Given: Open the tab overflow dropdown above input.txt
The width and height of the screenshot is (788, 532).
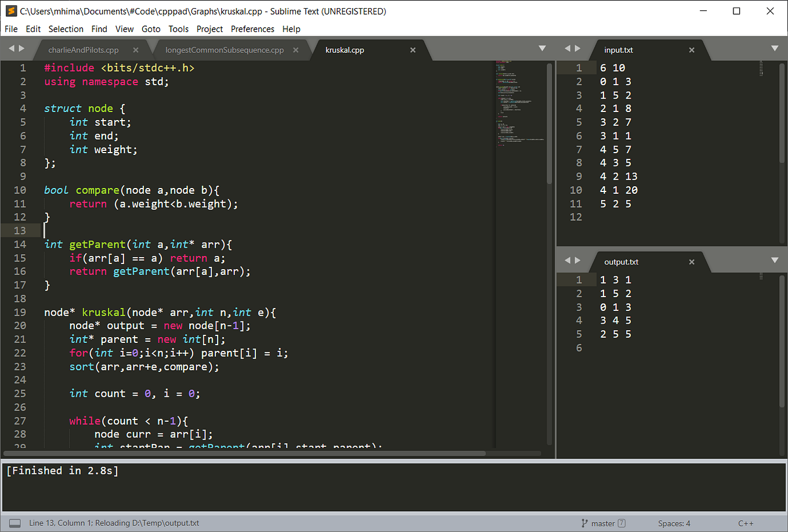Looking at the screenshot, I should (775, 49).
